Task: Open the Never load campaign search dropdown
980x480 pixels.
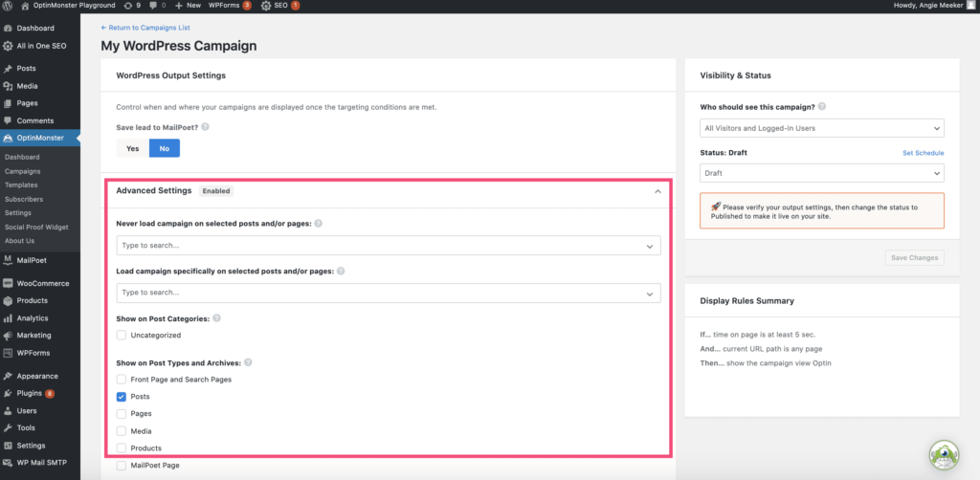Action: (389, 246)
